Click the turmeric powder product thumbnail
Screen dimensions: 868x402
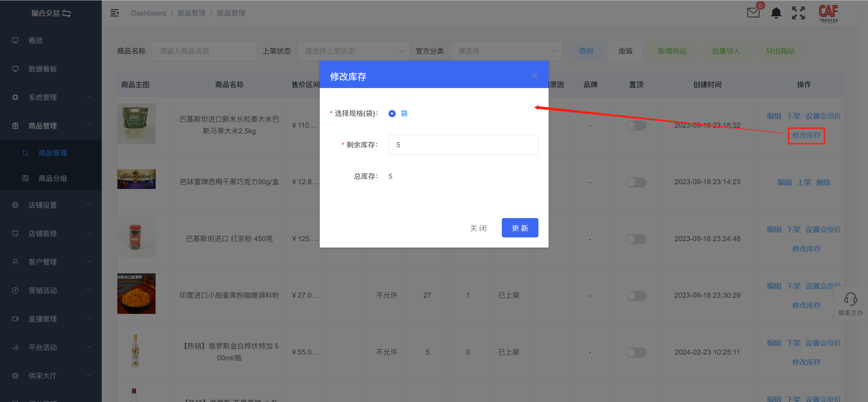136,294
